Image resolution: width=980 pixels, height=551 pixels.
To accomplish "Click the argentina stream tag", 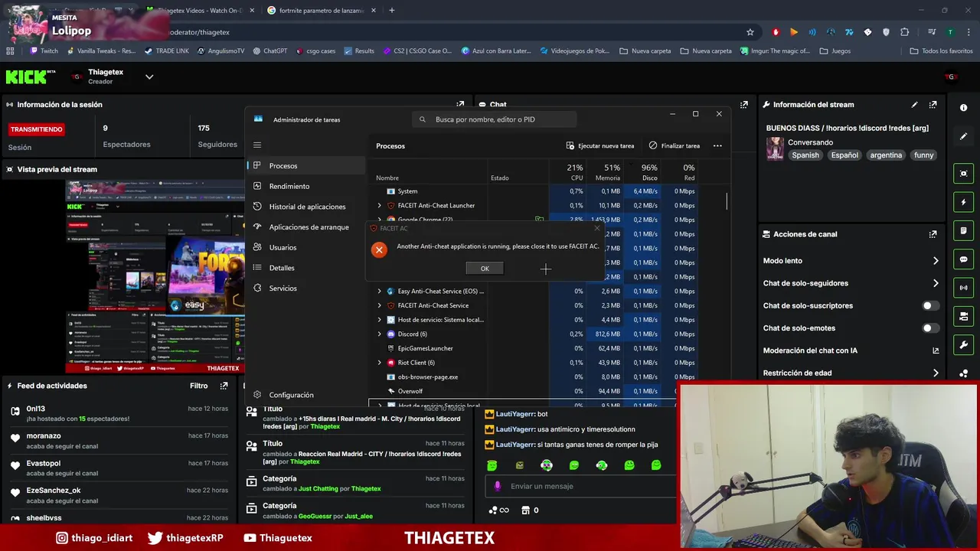I will (886, 155).
